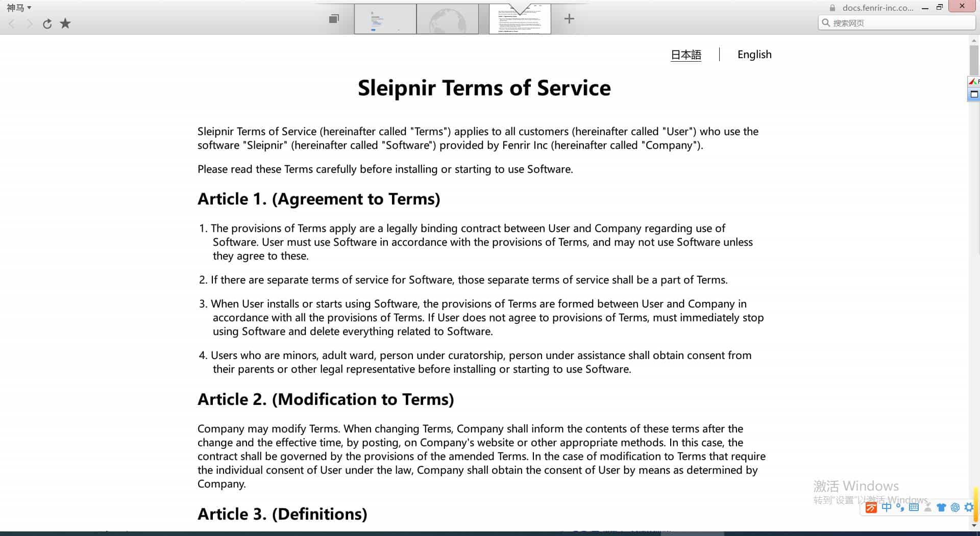Click the Article 3. (Definitions) heading
The height and width of the screenshot is (536, 980).
click(282, 514)
